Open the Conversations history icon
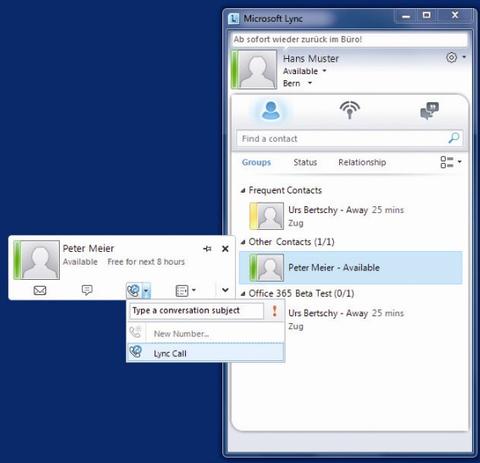 click(429, 111)
